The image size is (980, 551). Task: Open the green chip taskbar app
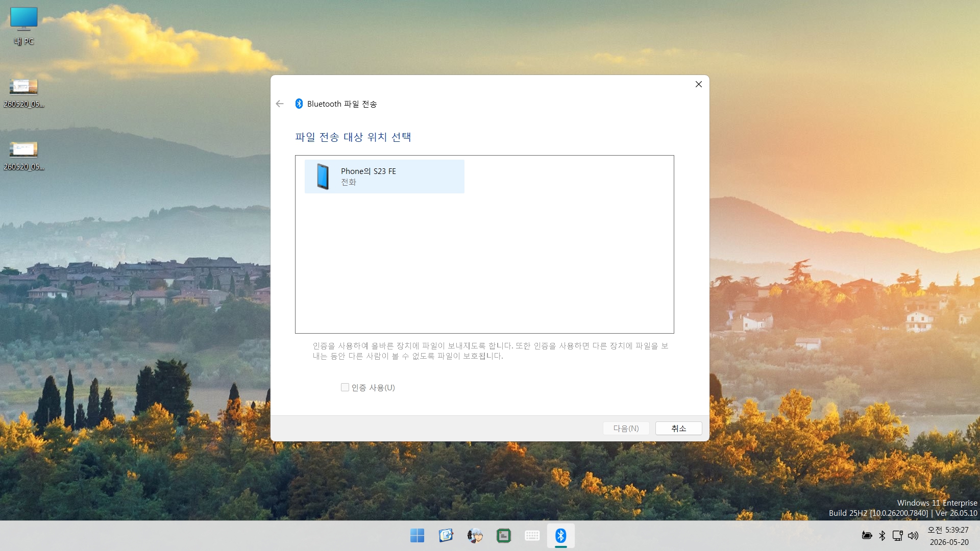point(503,536)
